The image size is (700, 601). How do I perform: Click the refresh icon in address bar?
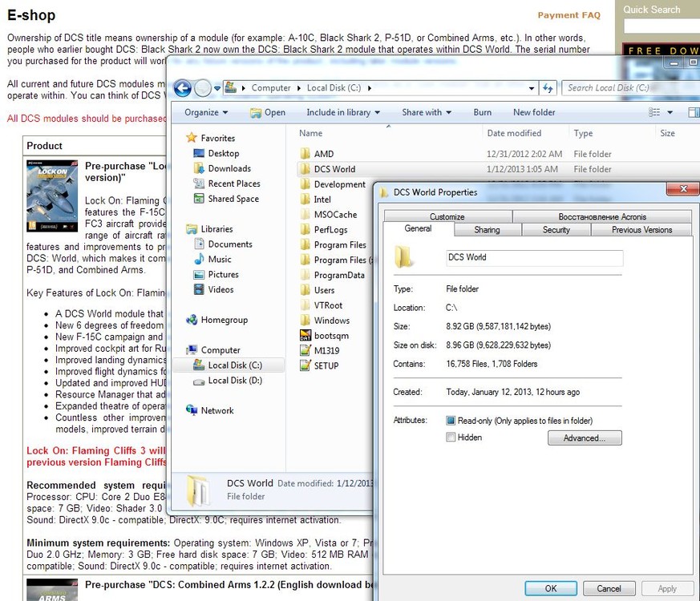click(x=548, y=88)
